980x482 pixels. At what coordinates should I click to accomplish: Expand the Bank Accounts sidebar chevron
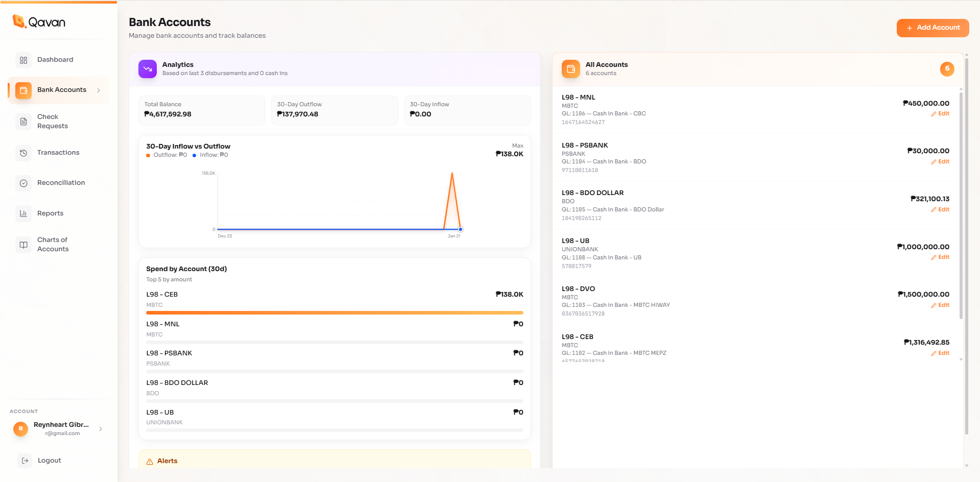[x=99, y=90]
